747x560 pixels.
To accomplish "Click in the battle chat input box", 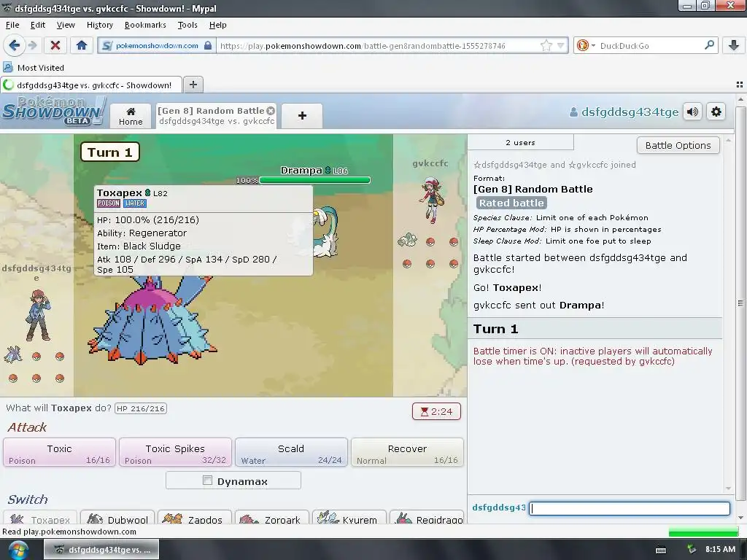I will click(630, 508).
